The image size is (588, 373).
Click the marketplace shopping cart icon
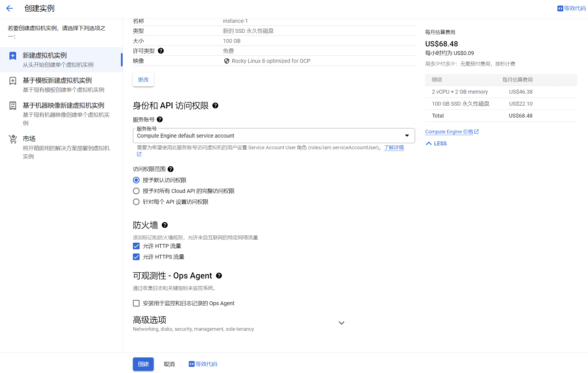point(13,139)
